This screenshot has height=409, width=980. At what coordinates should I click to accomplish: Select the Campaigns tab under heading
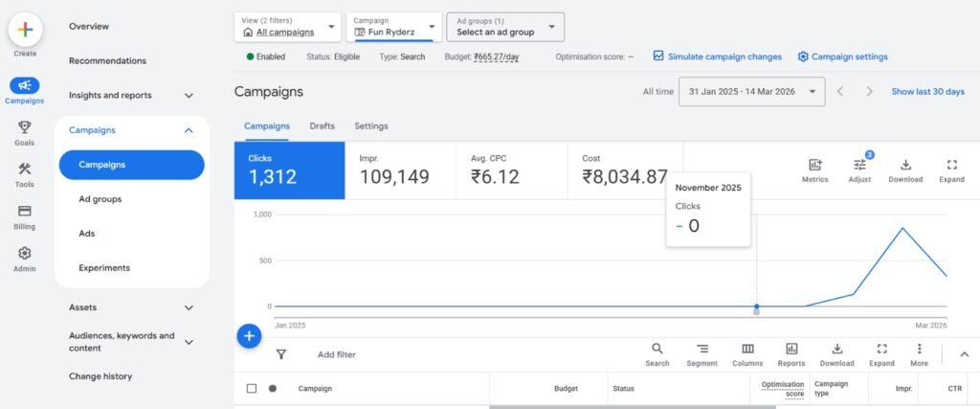pyautogui.click(x=267, y=126)
